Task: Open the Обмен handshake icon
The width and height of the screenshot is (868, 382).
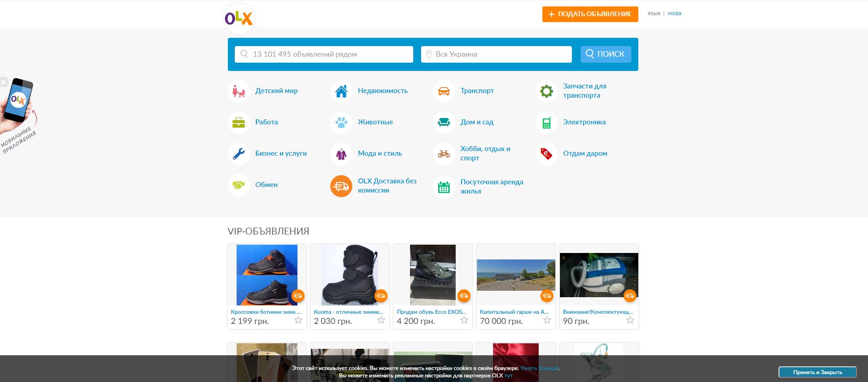Action: tap(239, 185)
